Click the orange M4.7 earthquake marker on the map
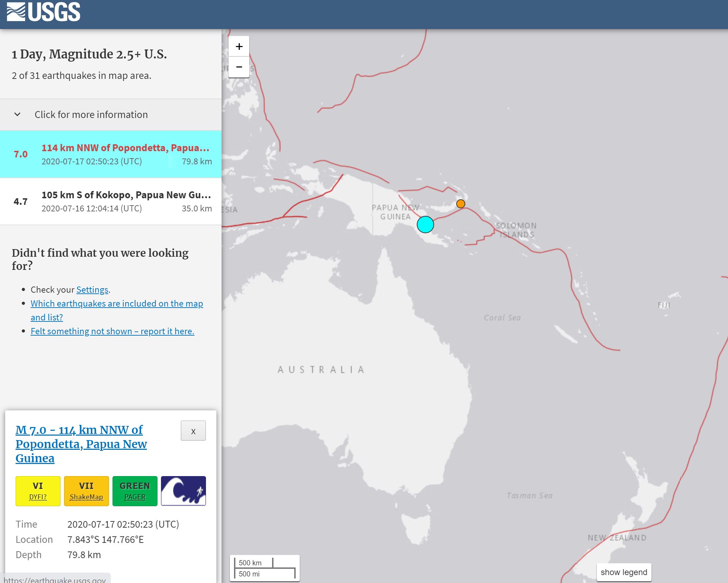This screenshot has height=583, width=728. [x=460, y=204]
